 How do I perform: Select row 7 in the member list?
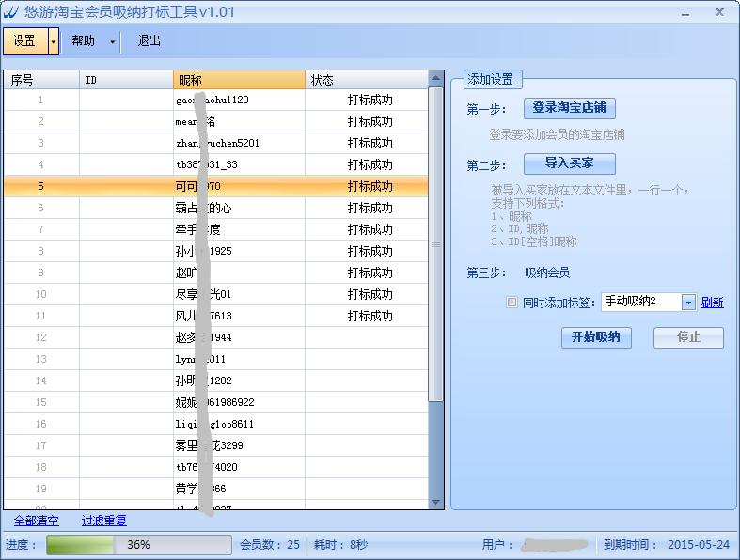tap(216, 229)
